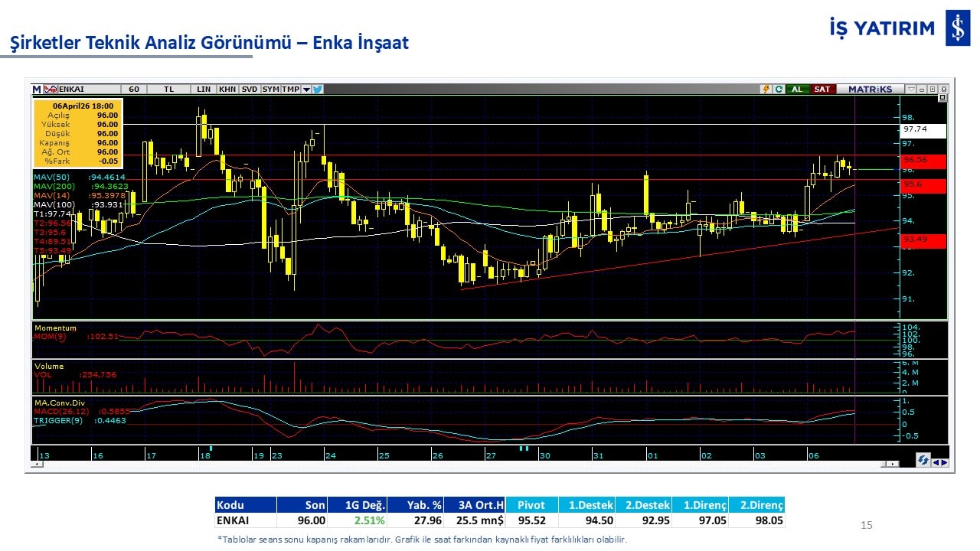Click the horizontal scrollbar under the chart

coord(459,464)
